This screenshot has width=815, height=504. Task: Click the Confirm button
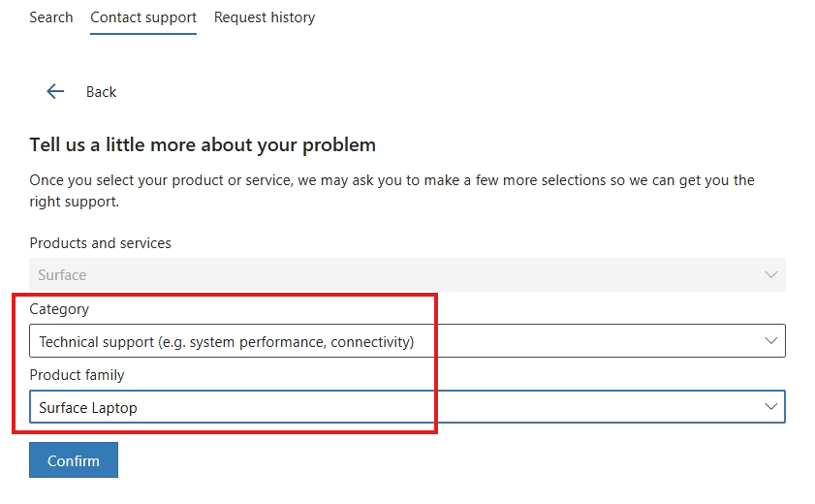click(x=74, y=459)
